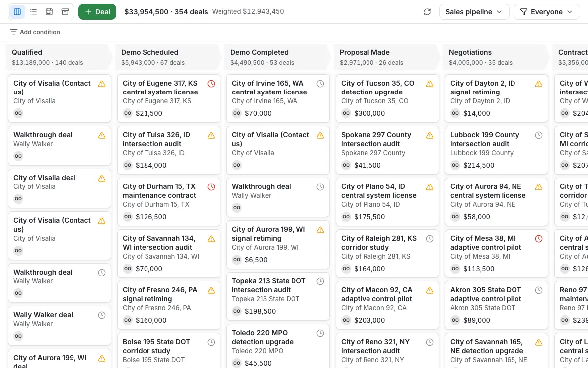Click the City of Fresno 246, PA organization name
Screen dimensions: 588x368
pos(157,308)
